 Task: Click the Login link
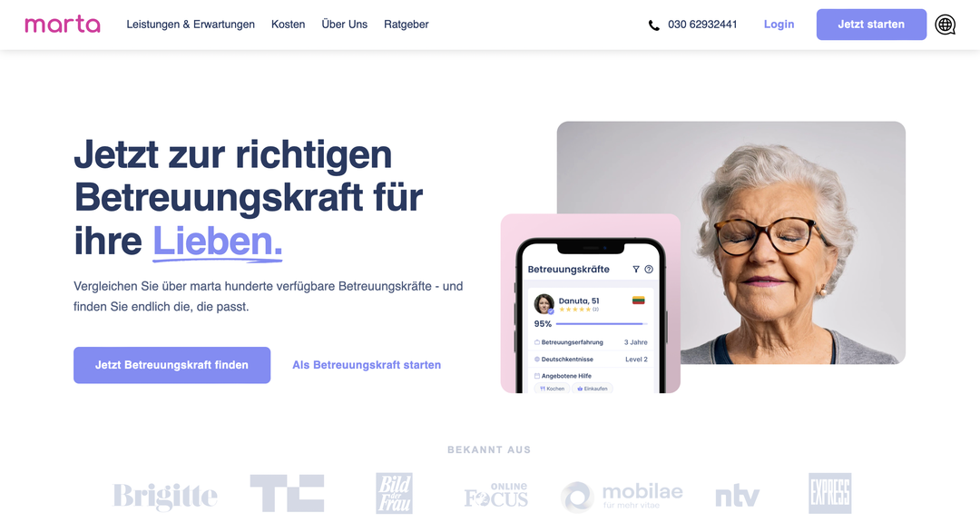point(779,25)
